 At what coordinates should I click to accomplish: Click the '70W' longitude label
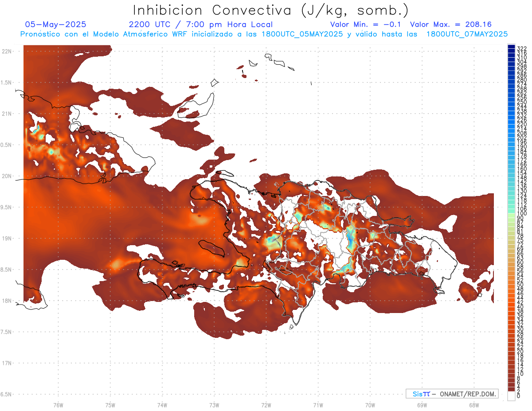370,405
